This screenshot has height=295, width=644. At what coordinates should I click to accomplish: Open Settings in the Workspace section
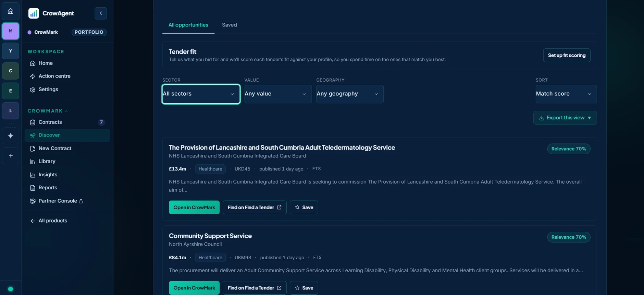pos(67,90)
